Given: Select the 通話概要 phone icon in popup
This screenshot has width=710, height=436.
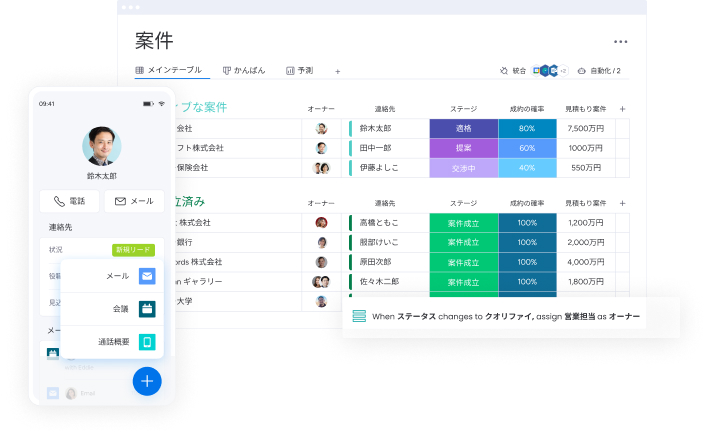Looking at the screenshot, I should tap(147, 342).
